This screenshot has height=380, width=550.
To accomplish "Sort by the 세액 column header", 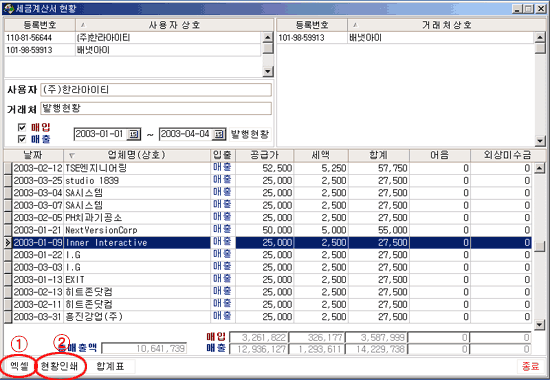I will [x=321, y=155].
